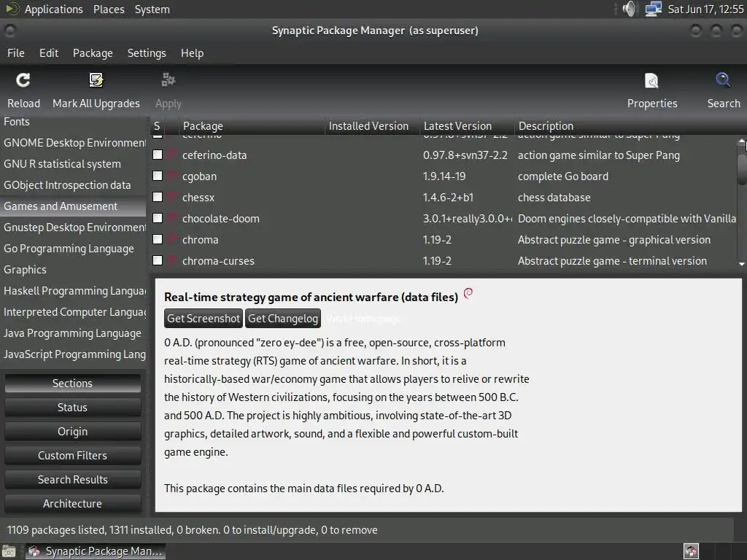Click the Get Changelog button
The image size is (747, 560).
pos(283,319)
